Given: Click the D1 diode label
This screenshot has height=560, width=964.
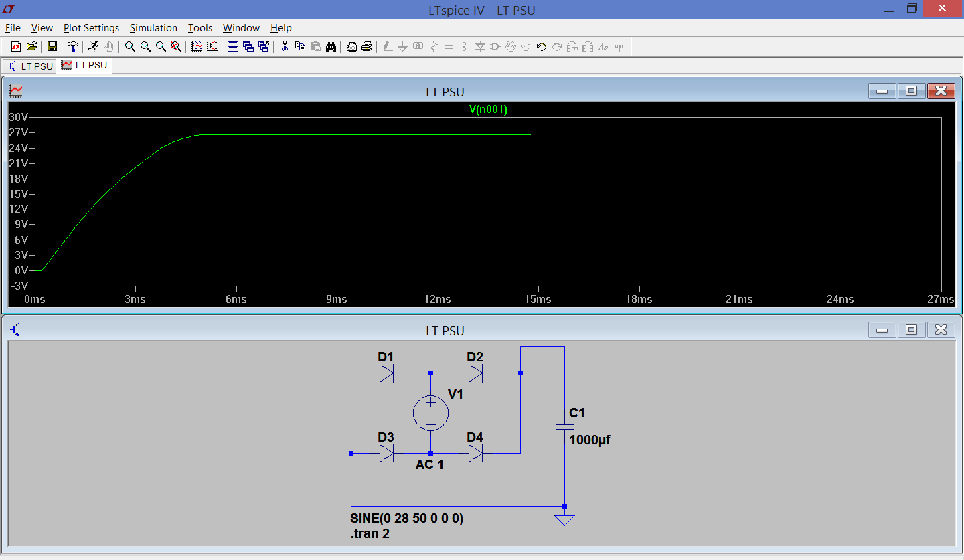Looking at the screenshot, I should click(386, 357).
